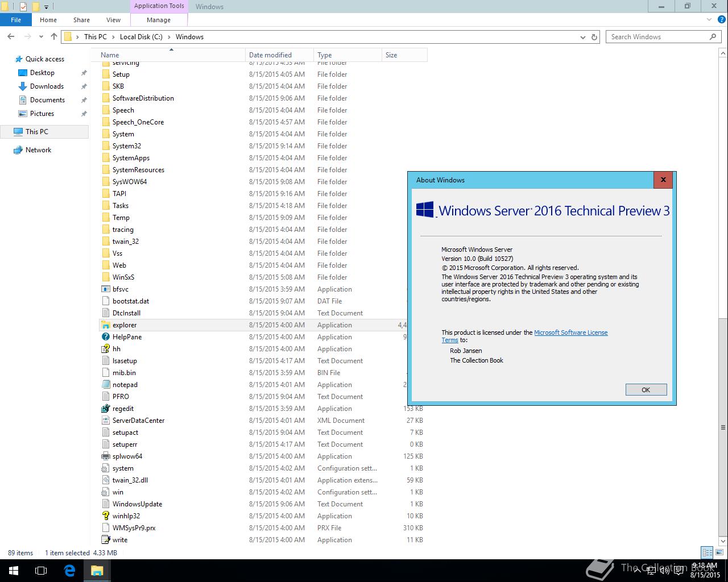Switch to the Share ribbon tab

pos(81,20)
